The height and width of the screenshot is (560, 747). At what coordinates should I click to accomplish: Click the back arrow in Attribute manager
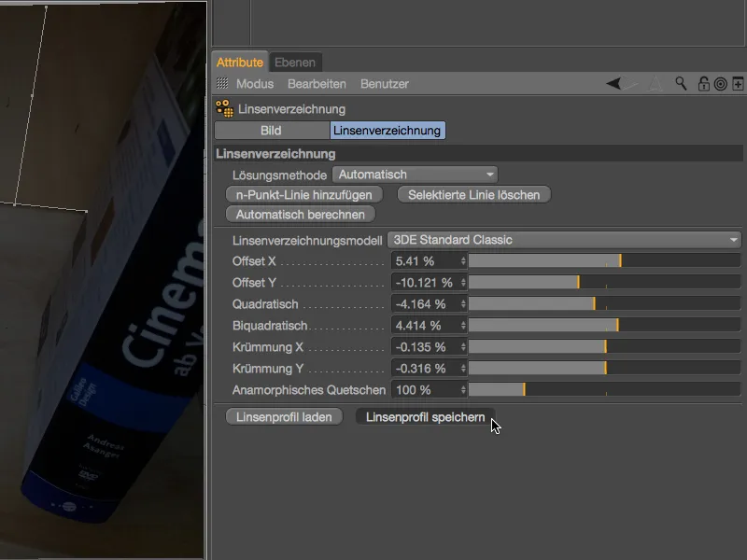(x=613, y=84)
